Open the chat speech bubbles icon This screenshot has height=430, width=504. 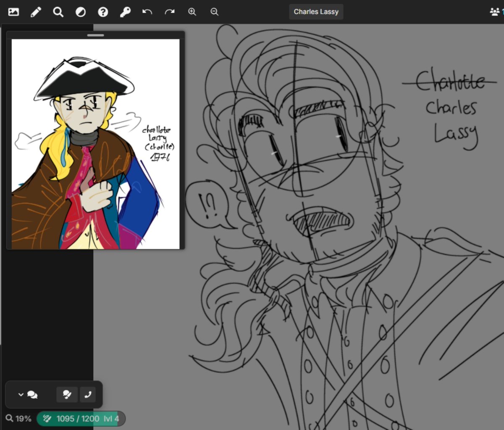click(x=32, y=395)
